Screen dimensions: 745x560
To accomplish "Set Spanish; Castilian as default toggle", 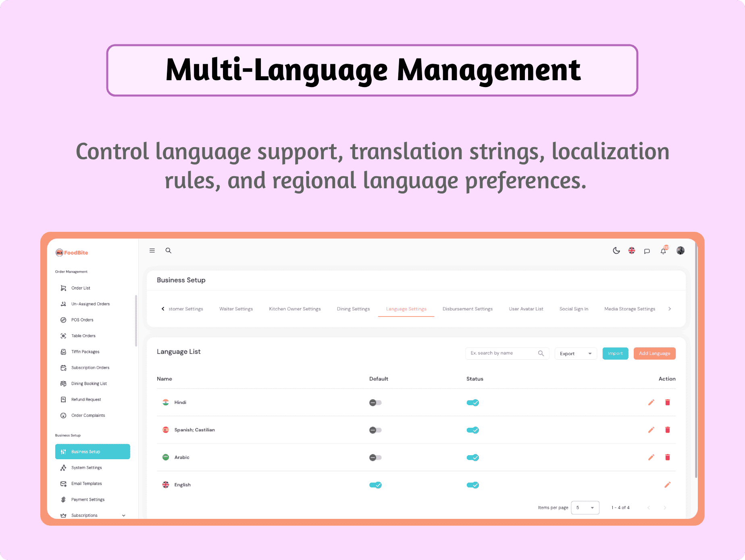I will coord(375,430).
